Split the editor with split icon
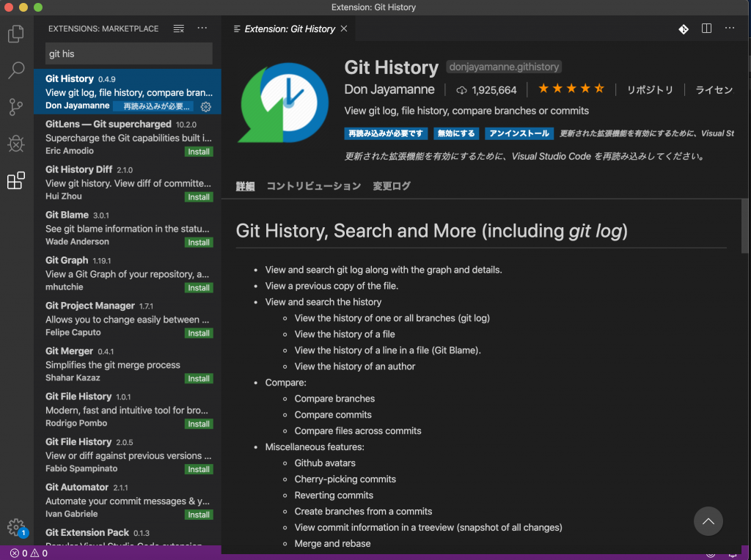 (706, 29)
